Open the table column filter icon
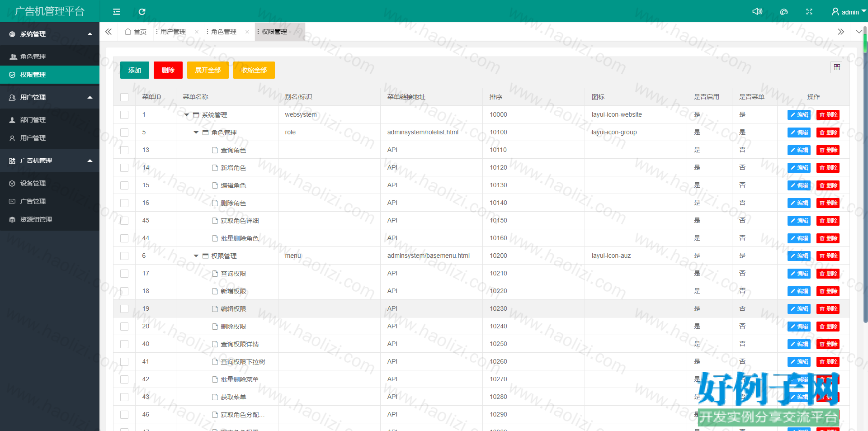The width and height of the screenshot is (868, 431). 837,67
